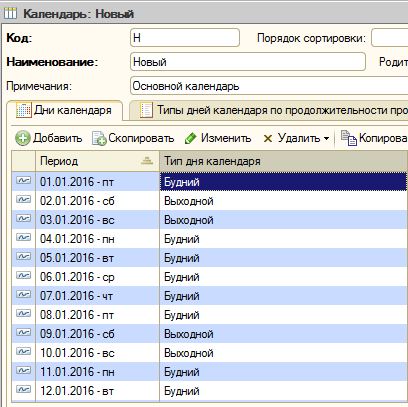The image size is (408, 407).
Task: Click the row icon for 07.01.2016
Action: (23, 294)
